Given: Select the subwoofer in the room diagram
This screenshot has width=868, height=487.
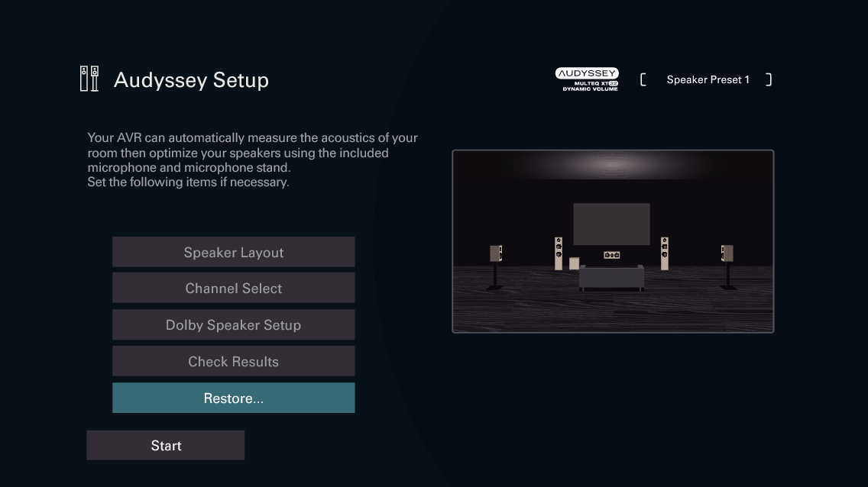Looking at the screenshot, I should (574, 263).
